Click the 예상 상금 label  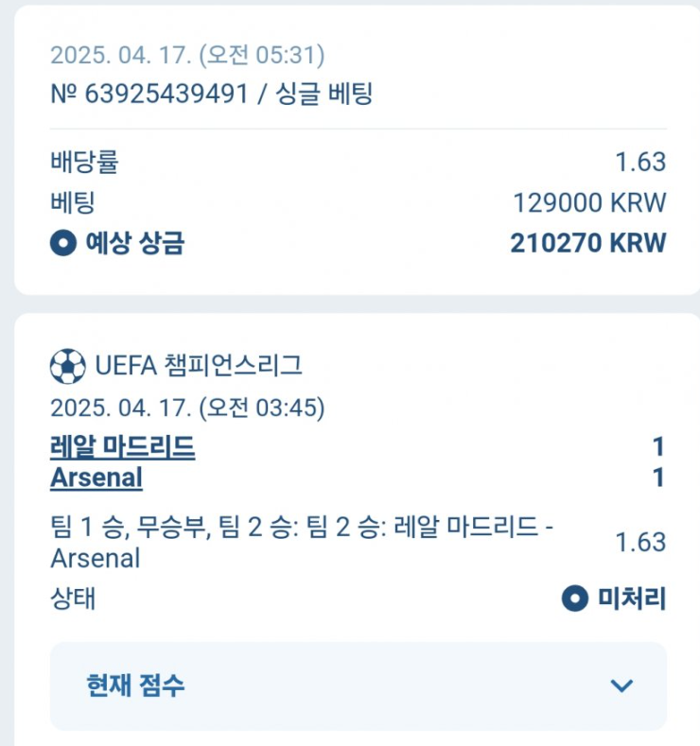[134, 243]
